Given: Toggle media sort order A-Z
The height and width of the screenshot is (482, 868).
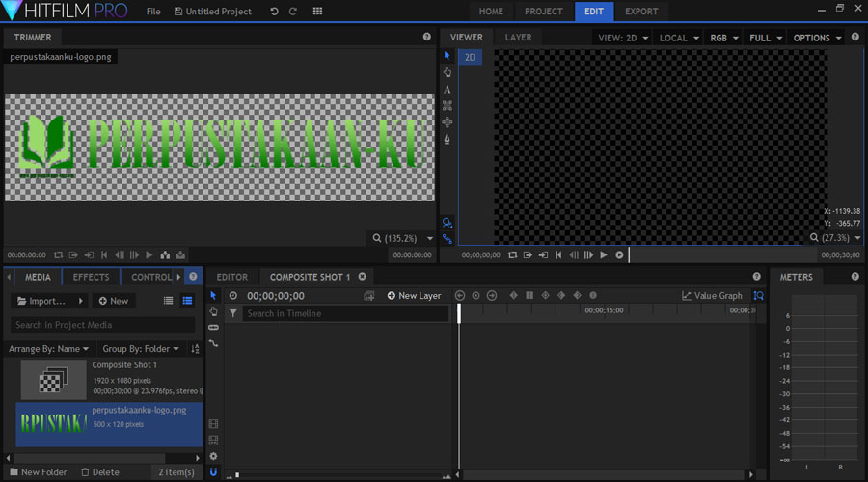Looking at the screenshot, I should pos(195,349).
